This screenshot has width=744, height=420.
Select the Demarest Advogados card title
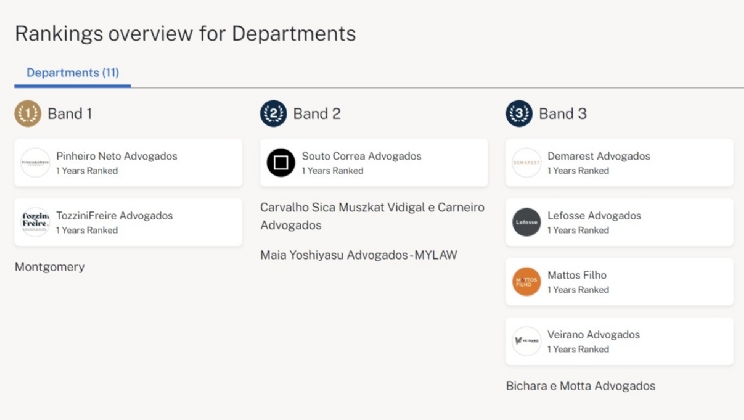point(598,156)
